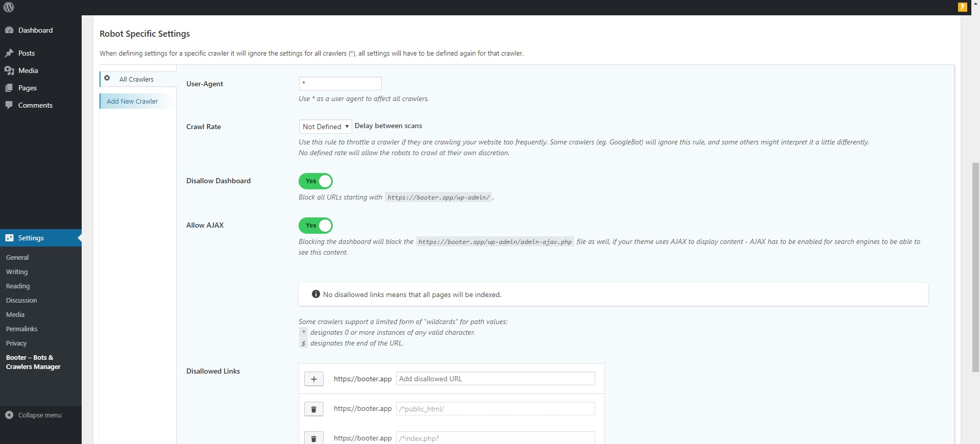Click the info icon in the notice
The height and width of the screenshot is (444, 980).
[x=316, y=294]
